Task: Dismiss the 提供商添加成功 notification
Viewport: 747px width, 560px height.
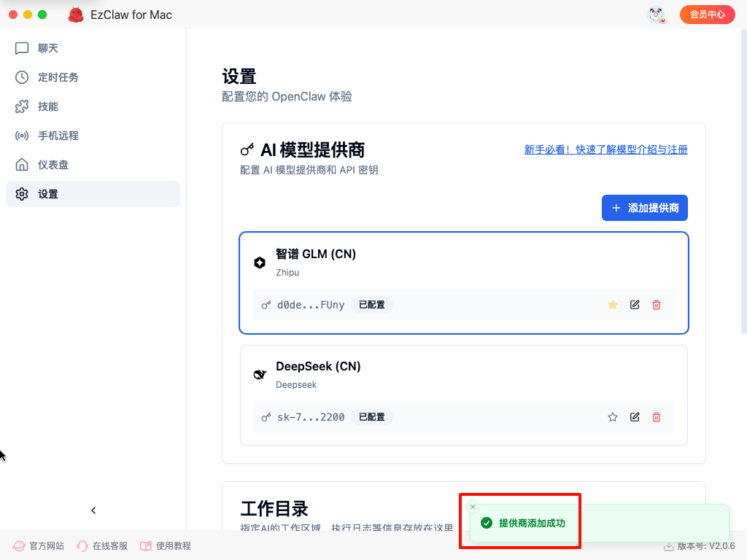Action: [473, 507]
